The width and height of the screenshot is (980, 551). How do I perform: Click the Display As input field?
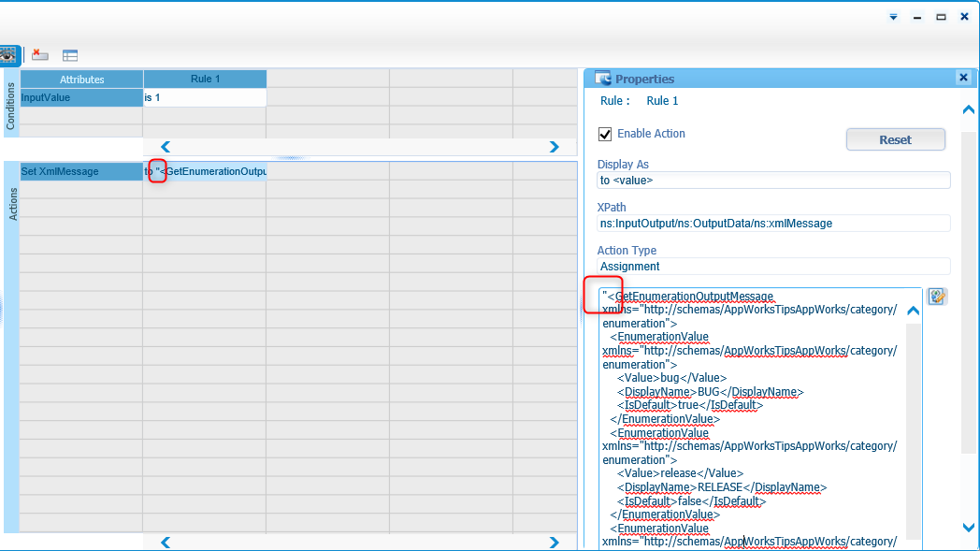773,181
